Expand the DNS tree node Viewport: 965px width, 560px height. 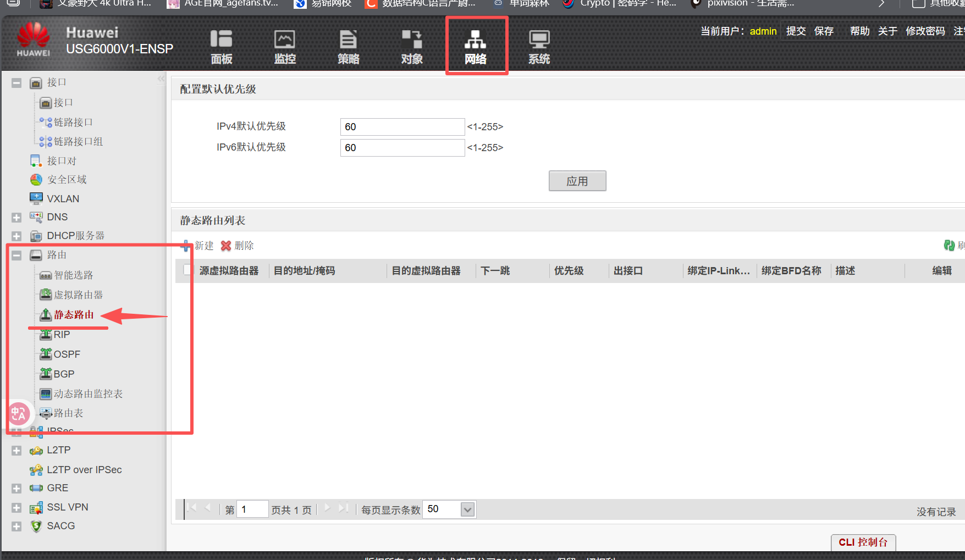click(16, 218)
